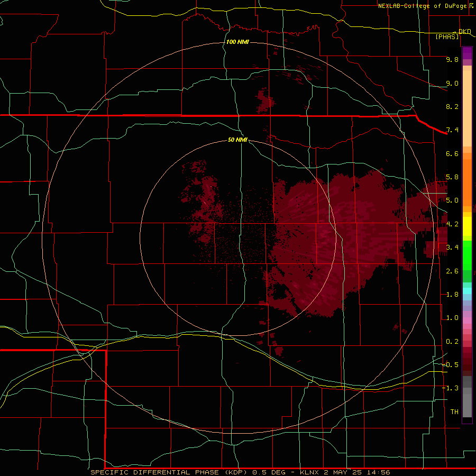This screenshot has height=476, width=476.
Task: Click the -1.3 value on color scale
Action: coord(450,388)
